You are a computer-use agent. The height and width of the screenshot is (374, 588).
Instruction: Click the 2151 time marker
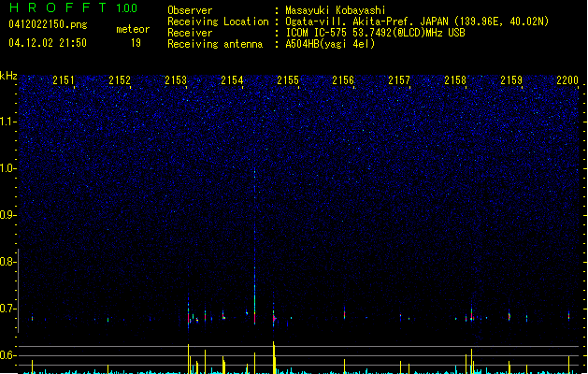click(x=64, y=80)
